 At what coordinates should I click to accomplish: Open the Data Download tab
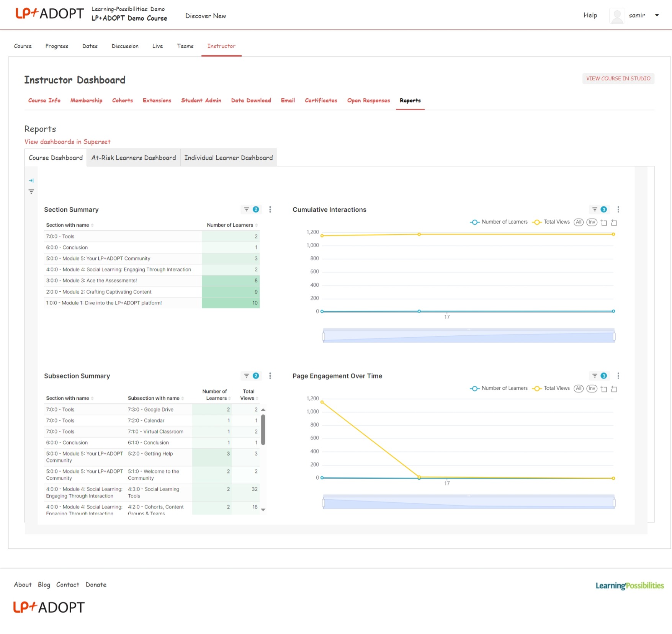251,100
